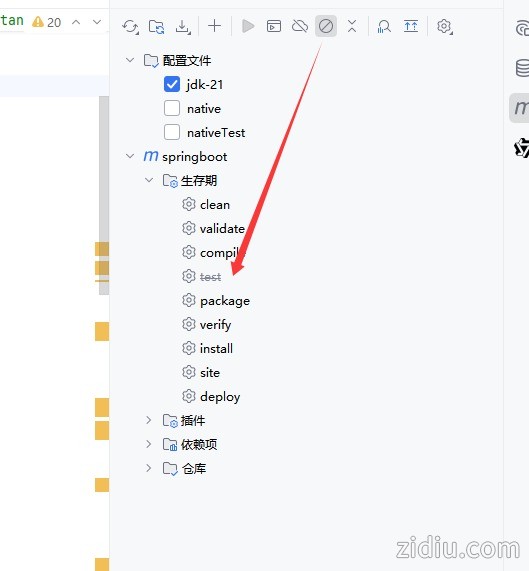Click the gear icon beside install
Viewport: 529px width, 571px height.
189,348
